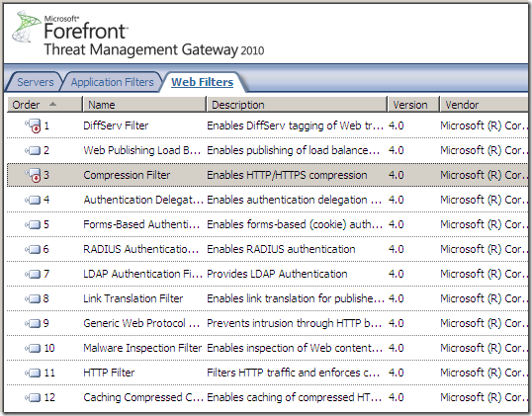Click description 'Enables link translation for publishe...'
This screenshot has height=416, width=532.
tap(296, 298)
